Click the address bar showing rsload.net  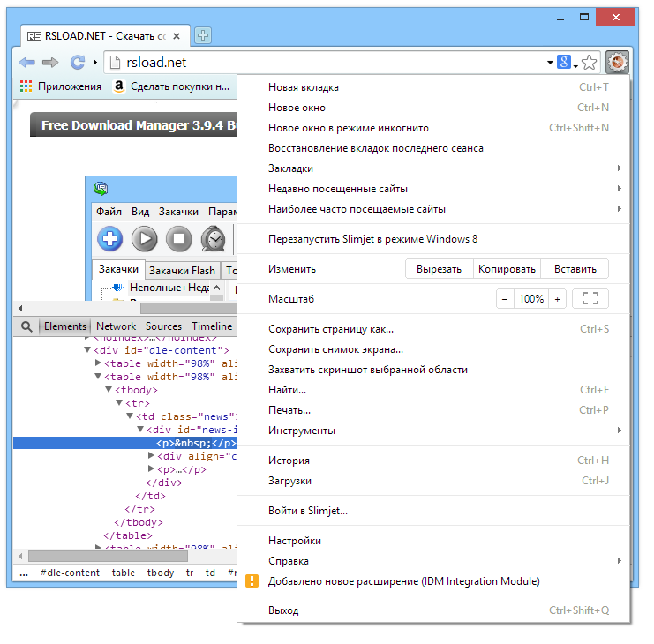pyautogui.click(x=326, y=63)
